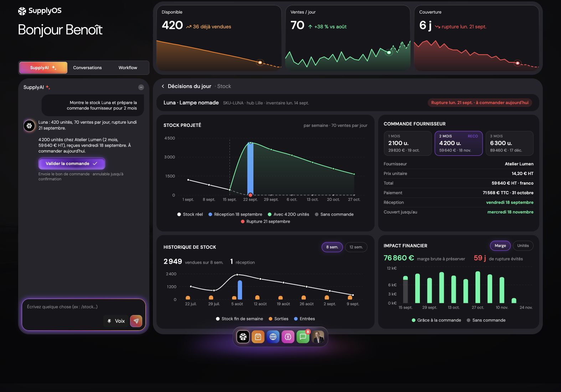
Task: Toggle Avec 4 200 unités legend item
Action: (x=288, y=214)
